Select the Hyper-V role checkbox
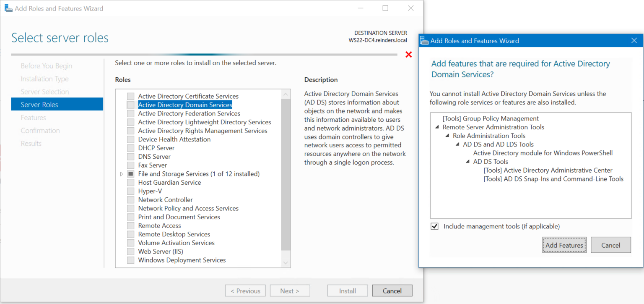 click(130, 191)
